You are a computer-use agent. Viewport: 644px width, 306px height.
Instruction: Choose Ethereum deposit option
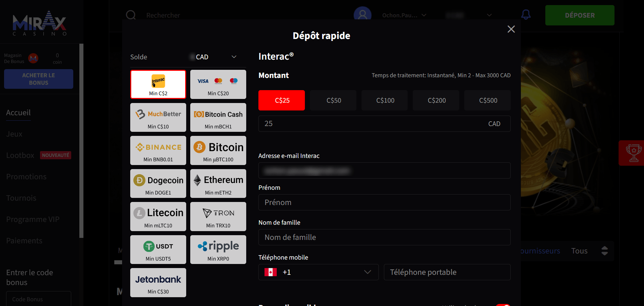coord(218,183)
